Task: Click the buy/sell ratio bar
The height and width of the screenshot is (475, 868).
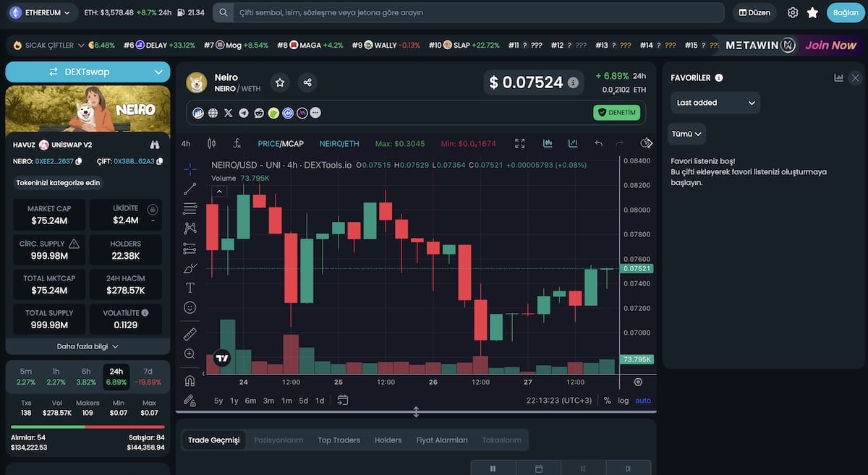Action: 88,427
